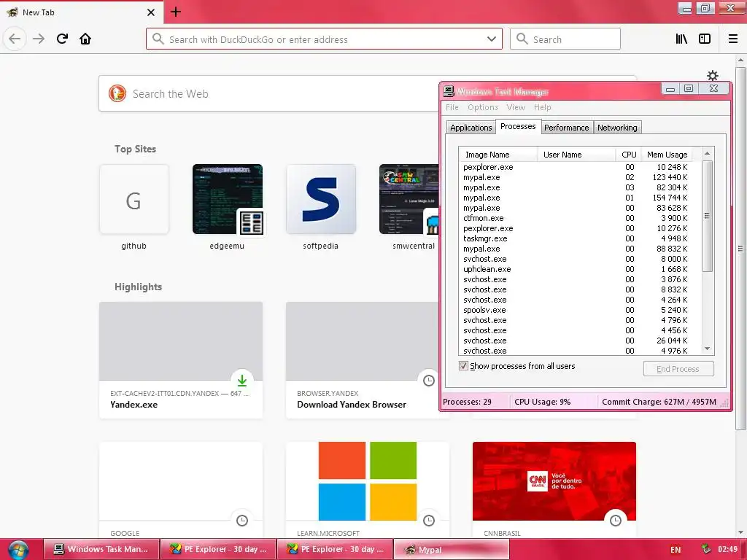747x560 pixels.
Task: Click history clock on CNNBRASIL card
Action: (616, 520)
